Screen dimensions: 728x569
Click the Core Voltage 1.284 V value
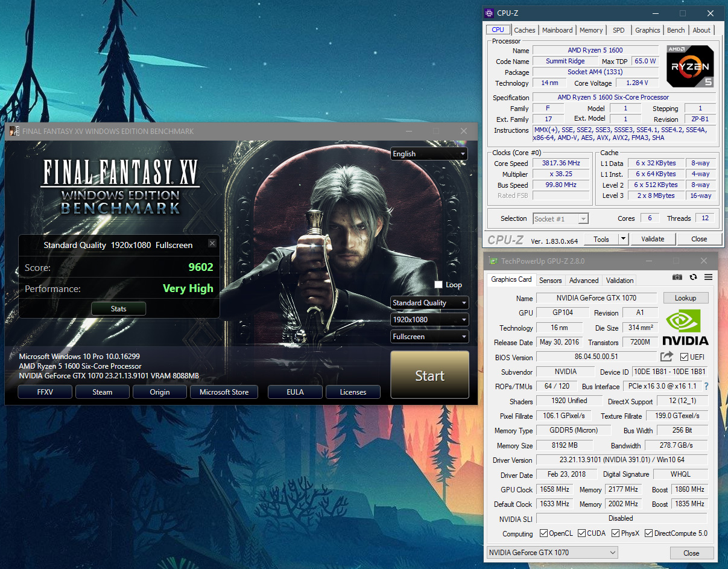point(637,83)
